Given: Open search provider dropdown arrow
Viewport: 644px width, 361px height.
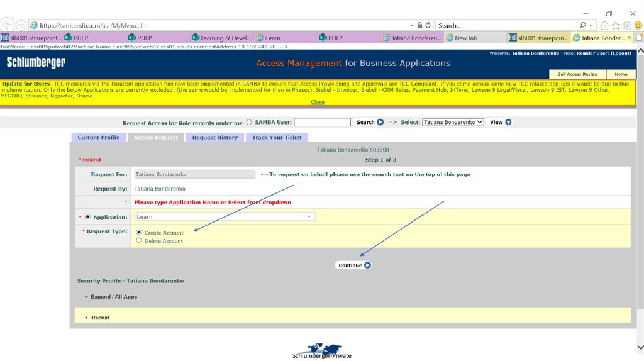Looking at the screenshot, I should 591,25.
